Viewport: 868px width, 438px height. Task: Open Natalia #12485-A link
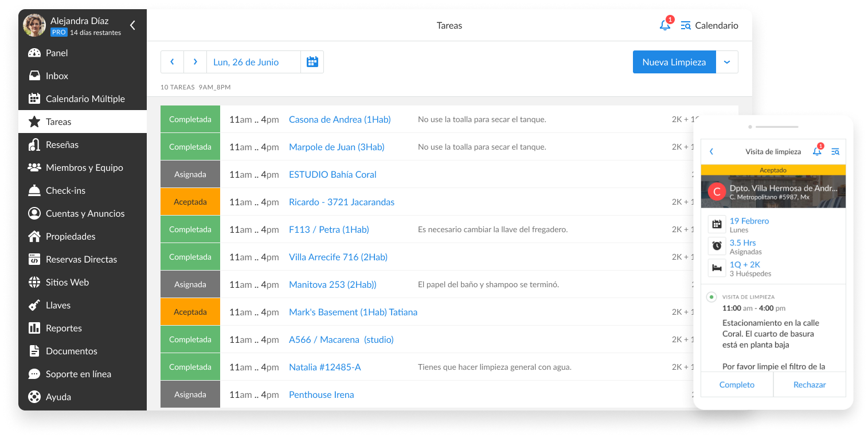[x=325, y=367]
